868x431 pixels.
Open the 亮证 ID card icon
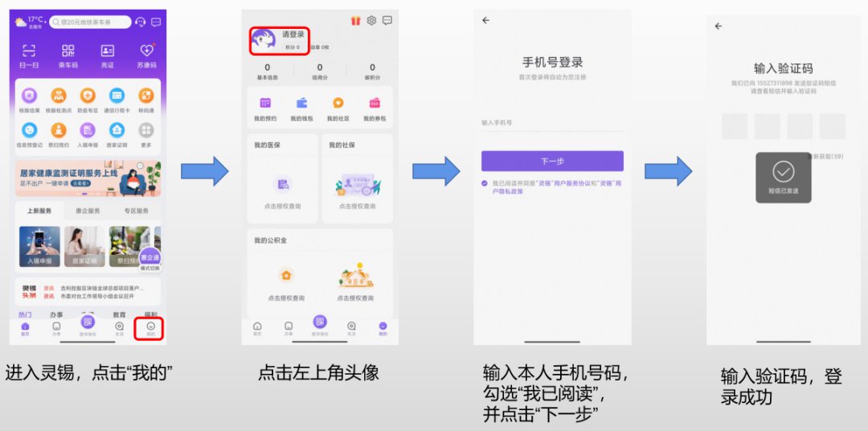108,51
